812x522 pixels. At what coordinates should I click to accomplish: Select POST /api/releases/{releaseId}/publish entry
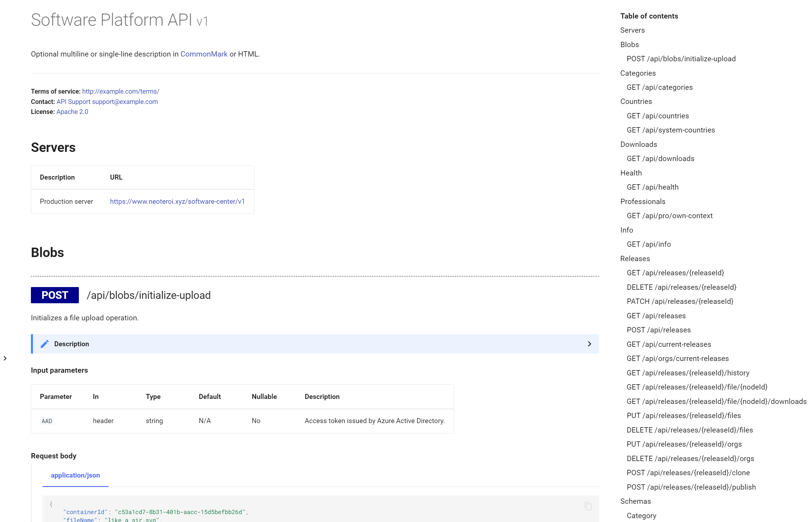691,487
